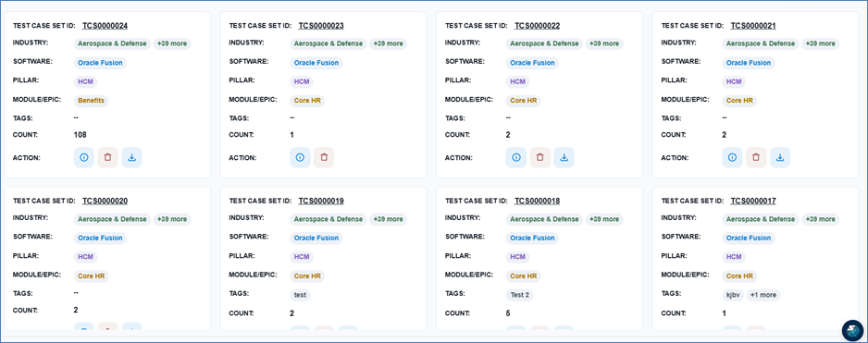Open TCS0000017 test case set link
868x343 pixels.
pos(753,201)
